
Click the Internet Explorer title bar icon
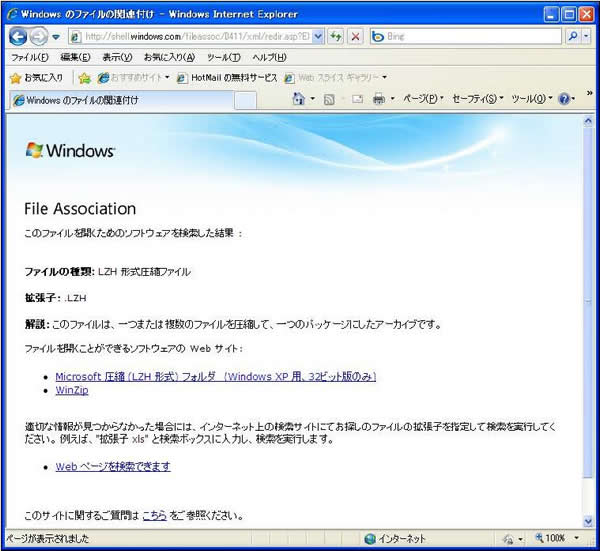pyautogui.click(x=12, y=14)
